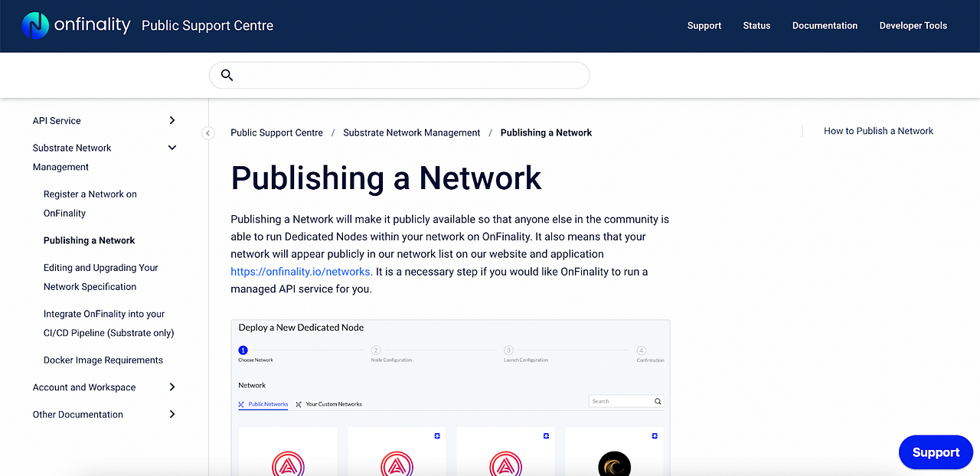Click the search magnifier icon
Screen dimensions: 980x476
tap(227, 75)
